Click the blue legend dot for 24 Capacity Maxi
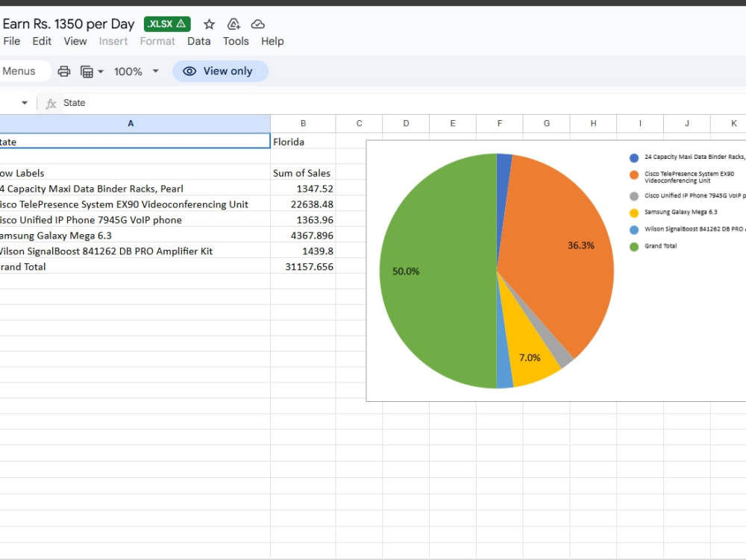 633,158
